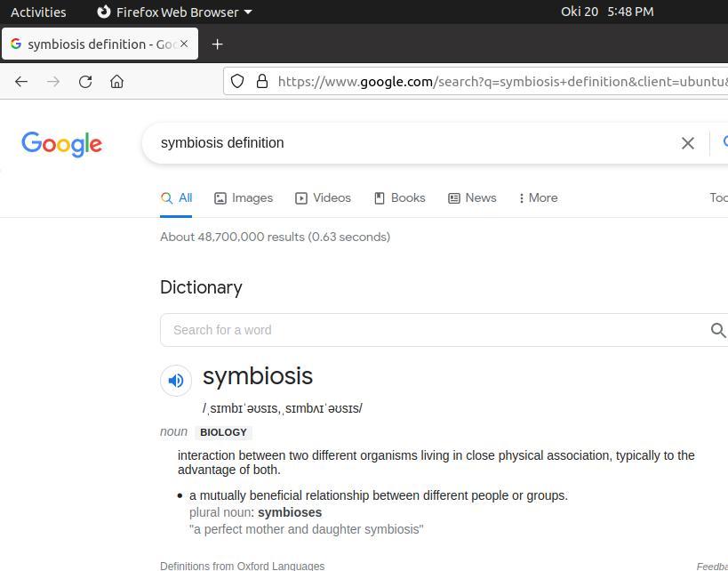Play the symbiosis pronunciation audio
This screenshot has height=571, width=728.
pyautogui.click(x=176, y=381)
